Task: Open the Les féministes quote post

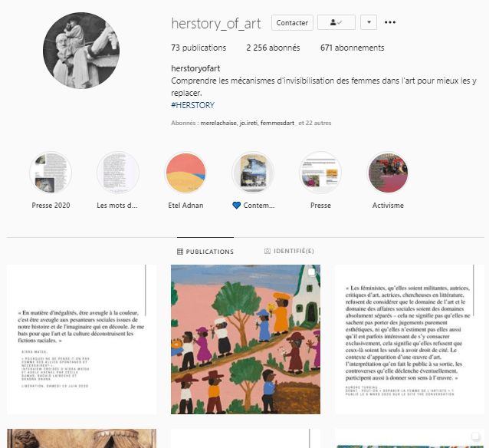Action: pos(409,339)
